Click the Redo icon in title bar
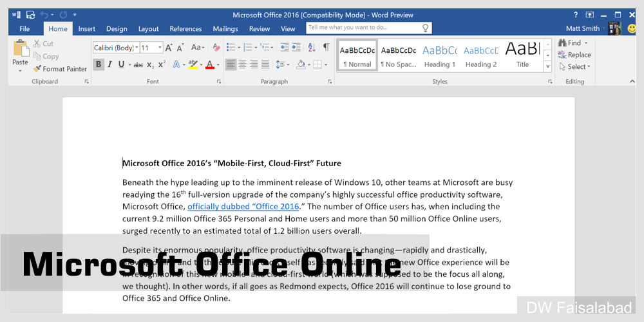This screenshot has height=322, width=644. (63, 15)
